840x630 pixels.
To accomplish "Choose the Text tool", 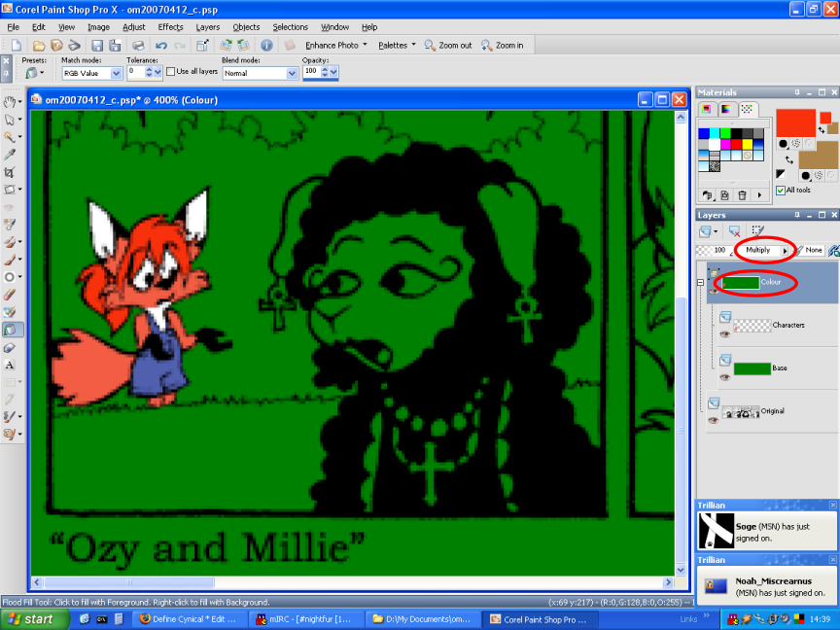I will click(x=9, y=366).
